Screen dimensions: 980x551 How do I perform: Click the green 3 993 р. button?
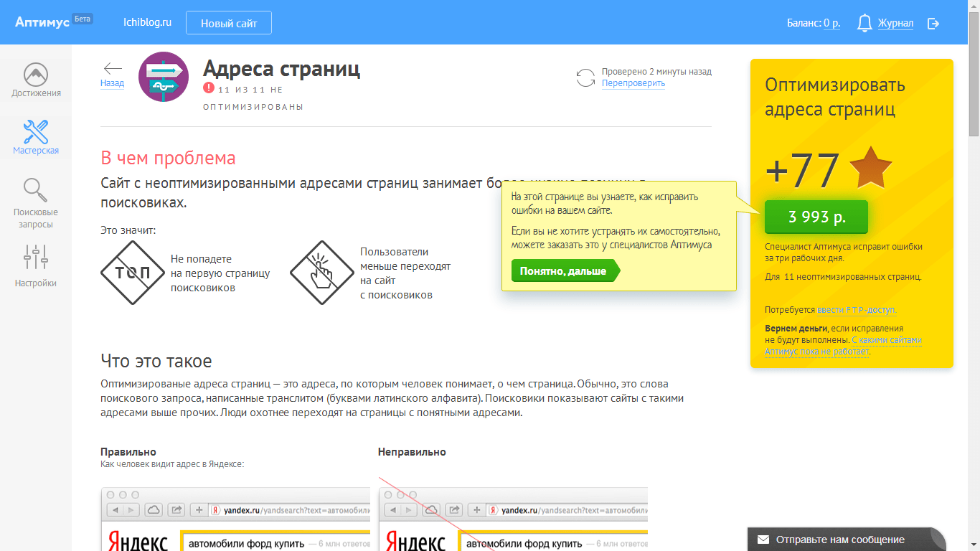pyautogui.click(x=816, y=217)
